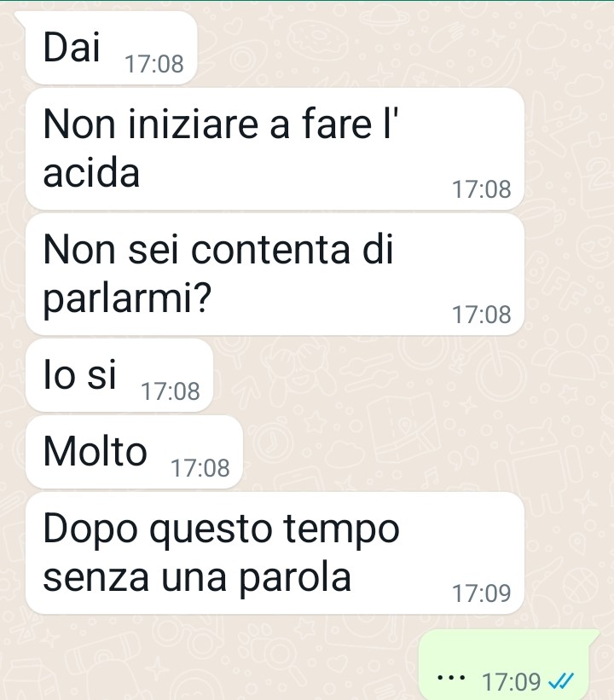Tap the "Non sei contenta di parlarmi?" message

pos(275,274)
